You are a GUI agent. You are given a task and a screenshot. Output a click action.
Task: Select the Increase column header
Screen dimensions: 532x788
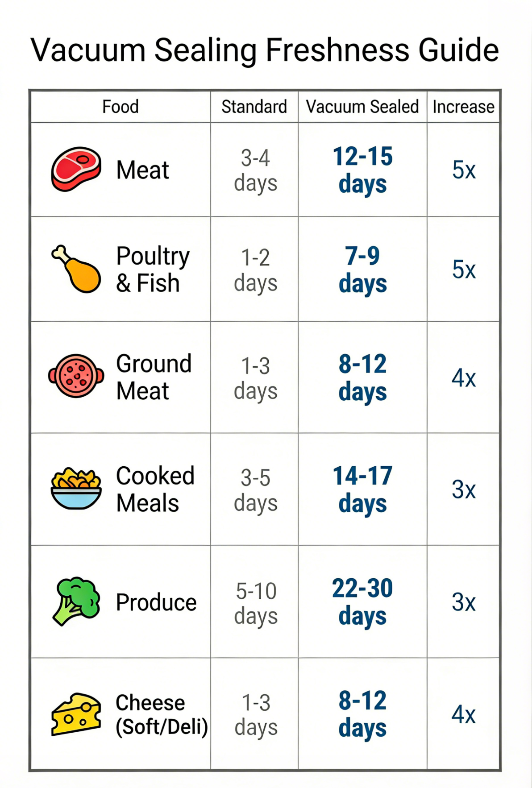coord(463,107)
